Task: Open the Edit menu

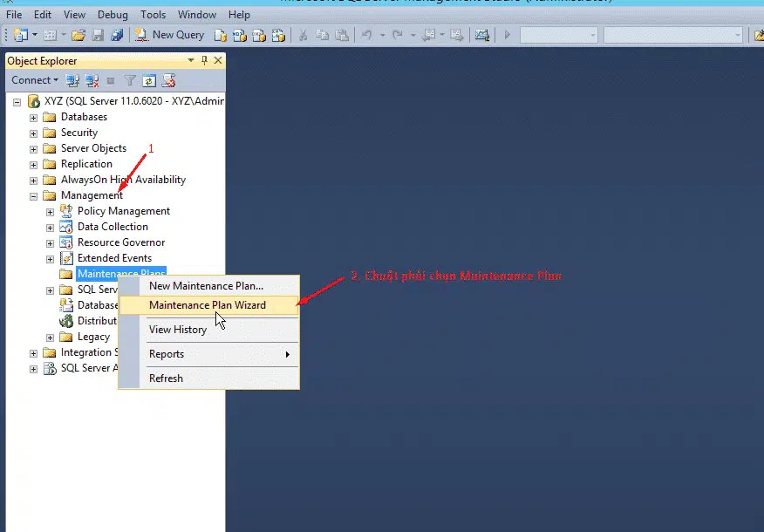Action: point(43,15)
